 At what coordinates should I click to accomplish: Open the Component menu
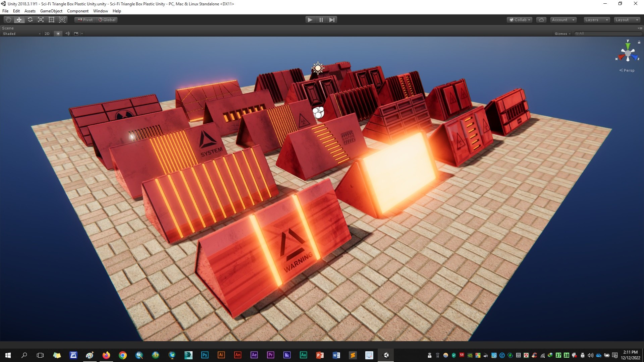pos(78,11)
